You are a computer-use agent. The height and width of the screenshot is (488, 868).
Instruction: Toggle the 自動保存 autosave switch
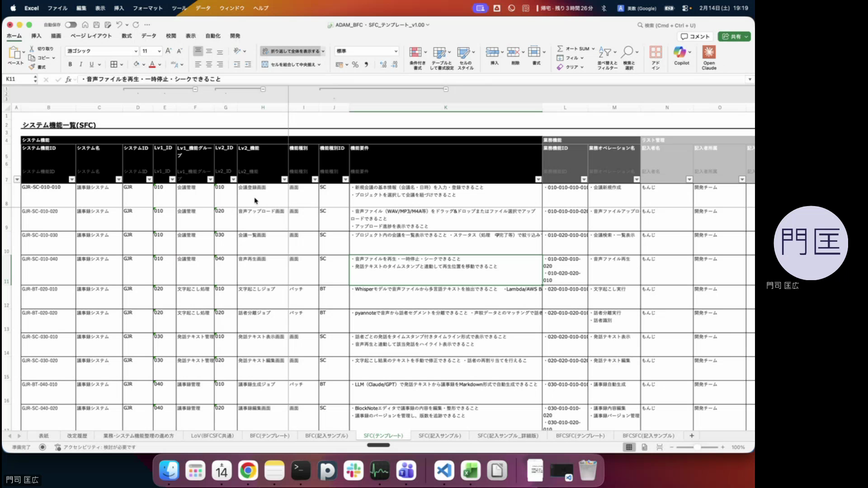pos(71,25)
